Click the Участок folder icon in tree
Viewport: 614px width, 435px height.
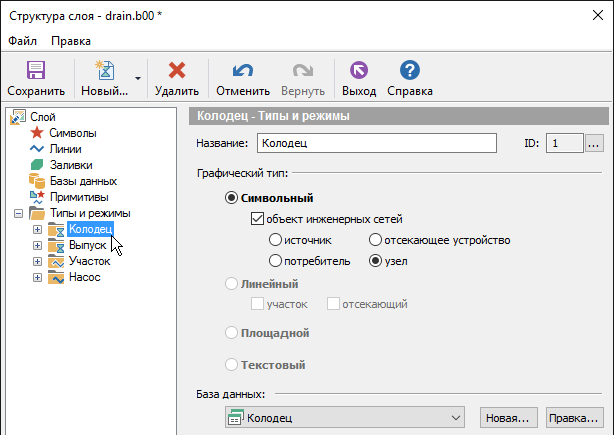click(x=56, y=261)
